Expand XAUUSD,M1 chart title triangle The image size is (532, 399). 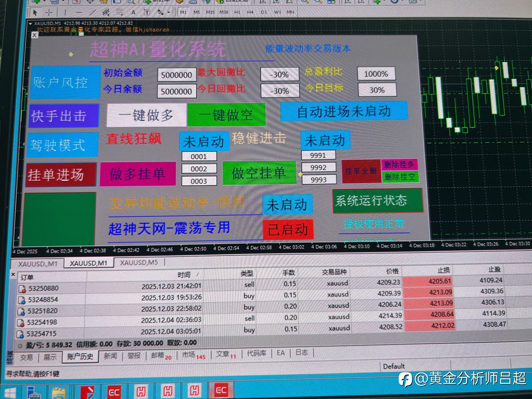pos(30,24)
